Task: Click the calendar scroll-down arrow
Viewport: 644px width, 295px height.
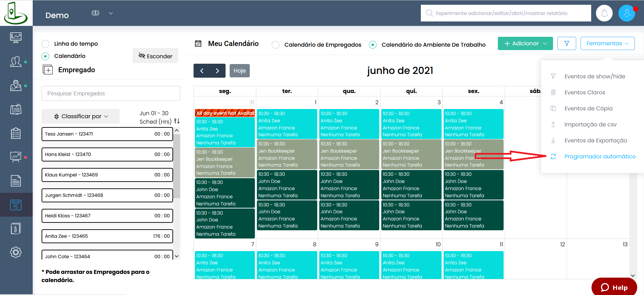Action: pos(633,276)
